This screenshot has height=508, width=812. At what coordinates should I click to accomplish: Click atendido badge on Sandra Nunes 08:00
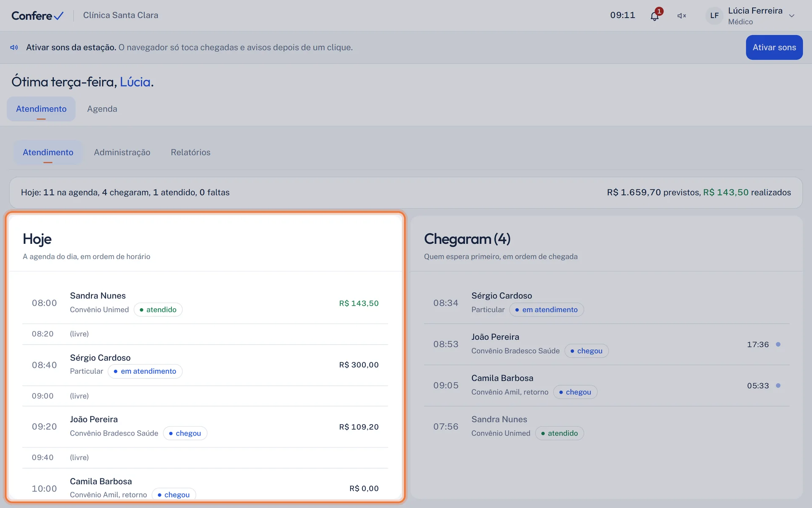158,309
